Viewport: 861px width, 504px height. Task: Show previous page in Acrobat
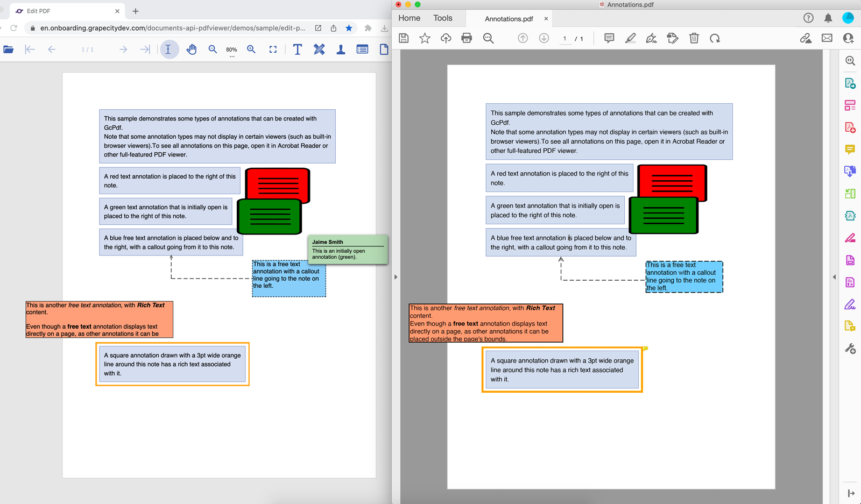[x=523, y=38]
